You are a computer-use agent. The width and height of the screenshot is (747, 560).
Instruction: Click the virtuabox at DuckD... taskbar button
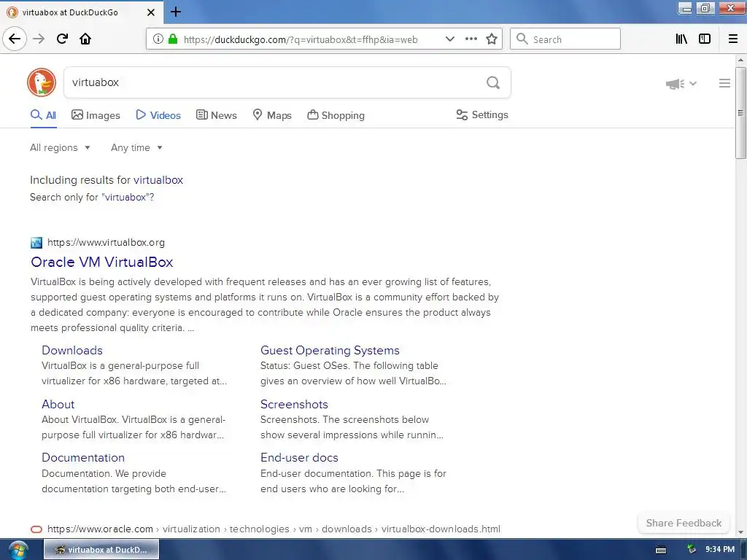[101, 550]
